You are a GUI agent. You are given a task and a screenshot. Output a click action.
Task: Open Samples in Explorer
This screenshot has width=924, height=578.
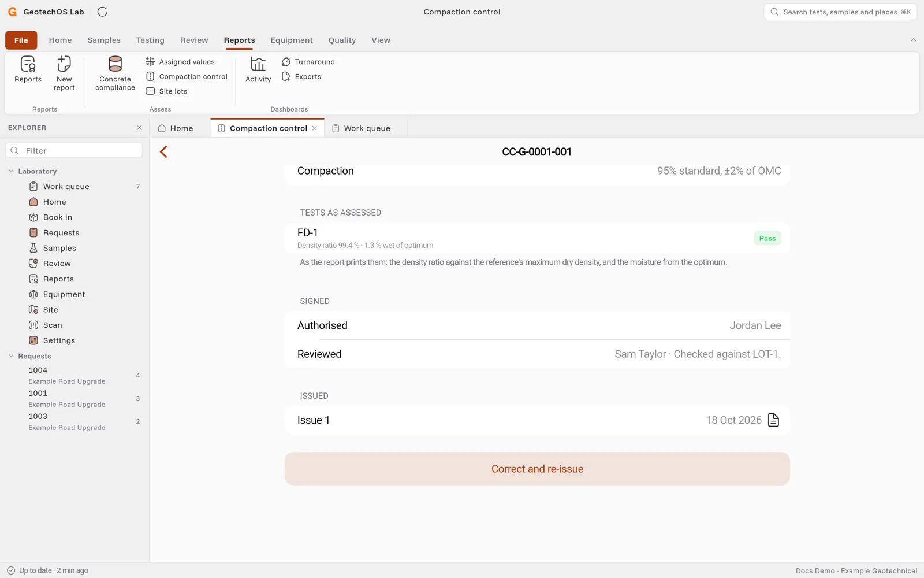point(75,248)
